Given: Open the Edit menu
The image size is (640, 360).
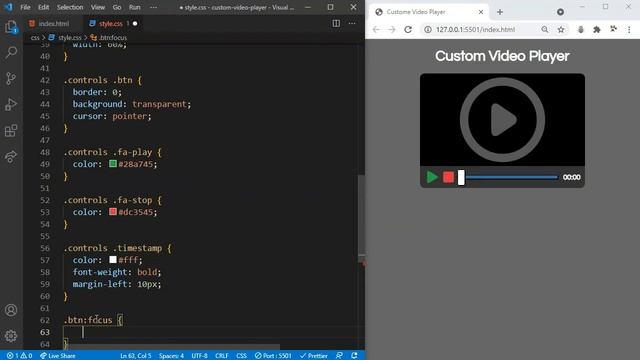Looking at the screenshot, I should point(43,7).
